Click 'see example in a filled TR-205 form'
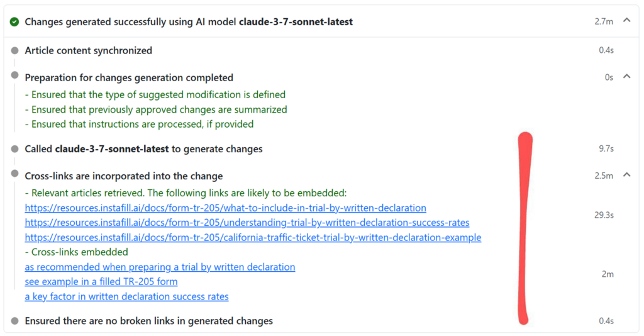Screen dimensions: 644x336 click(x=101, y=282)
